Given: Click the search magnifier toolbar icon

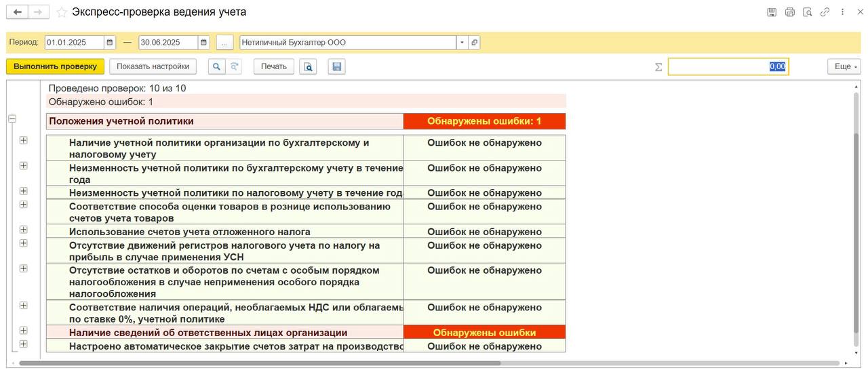Looking at the screenshot, I should pos(216,66).
